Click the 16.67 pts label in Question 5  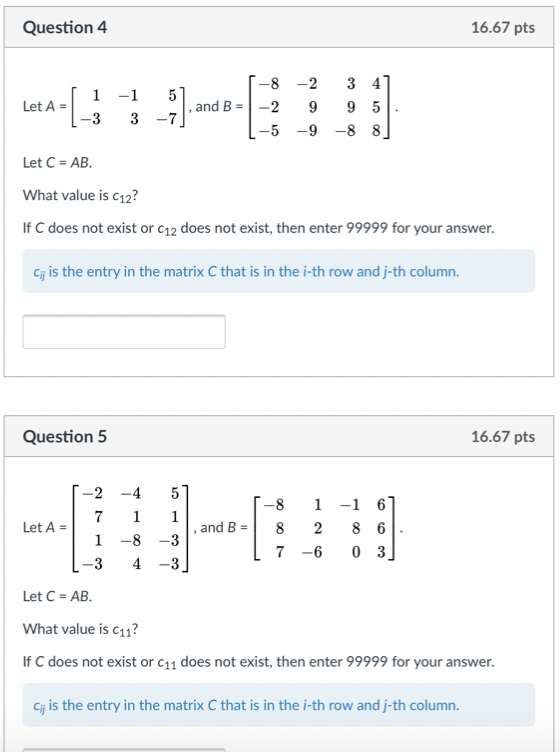(502, 436)
